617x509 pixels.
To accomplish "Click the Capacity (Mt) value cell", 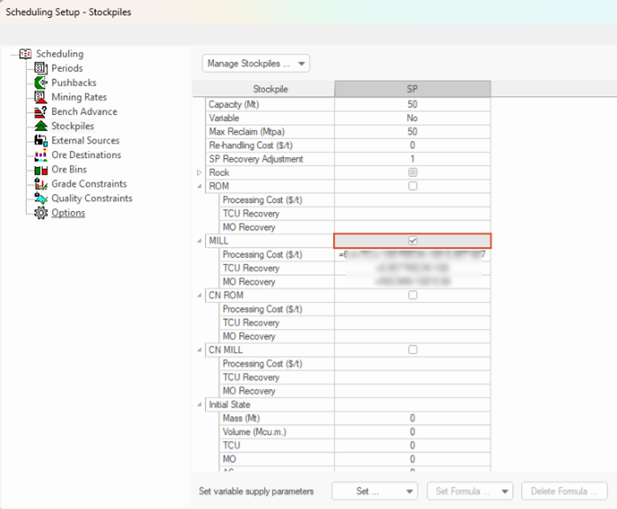I will [x=412, y=105].
